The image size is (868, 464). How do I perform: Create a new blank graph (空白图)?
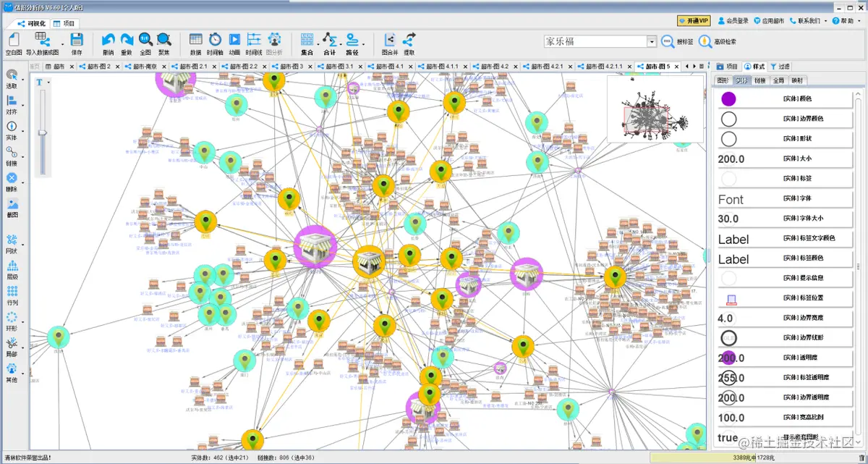click(14, 43)
